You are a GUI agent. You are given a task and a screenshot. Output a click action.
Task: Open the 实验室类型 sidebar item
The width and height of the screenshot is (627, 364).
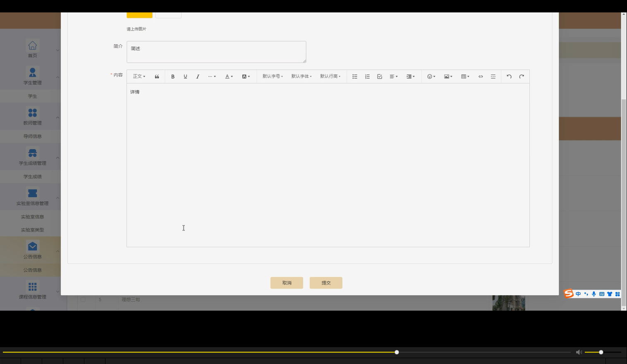(x=33, y=230)
